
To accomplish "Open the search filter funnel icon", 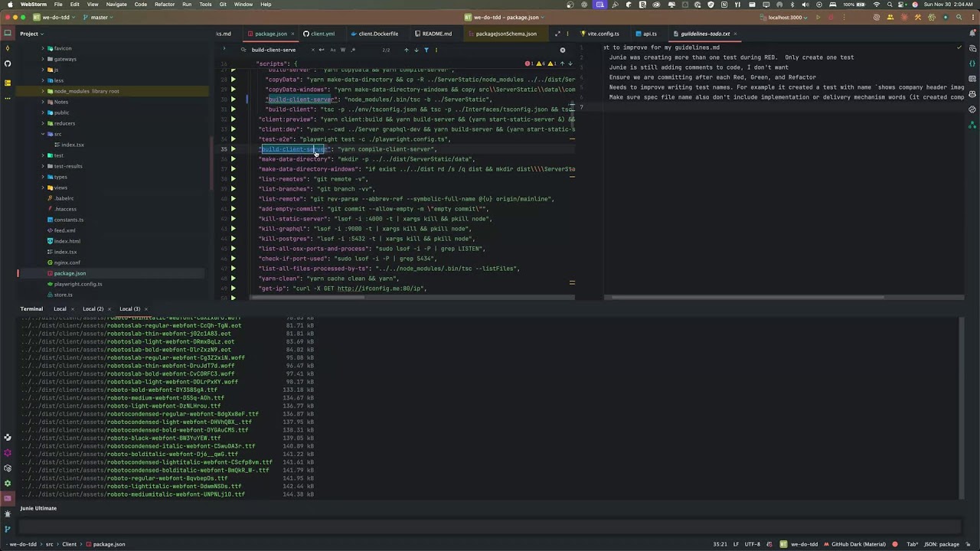I will point(426,50).
